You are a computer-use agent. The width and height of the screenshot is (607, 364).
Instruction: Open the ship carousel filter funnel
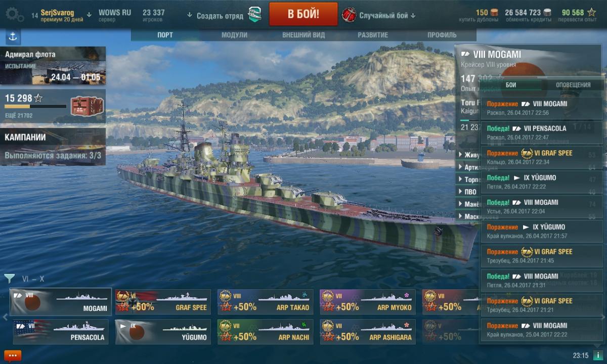pos(9,278)
